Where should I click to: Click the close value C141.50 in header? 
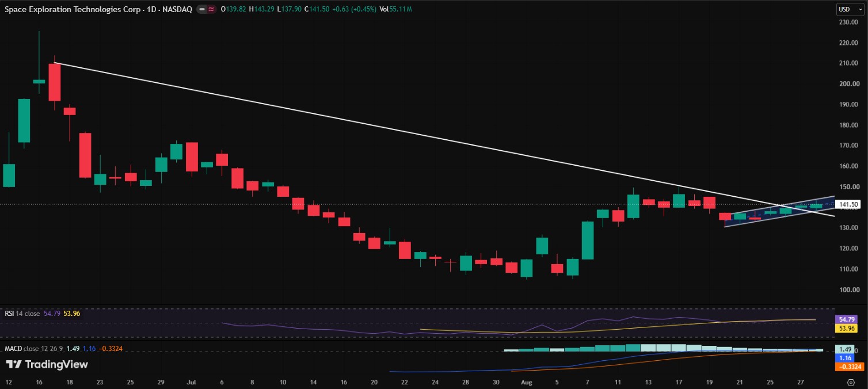[317, 10]
